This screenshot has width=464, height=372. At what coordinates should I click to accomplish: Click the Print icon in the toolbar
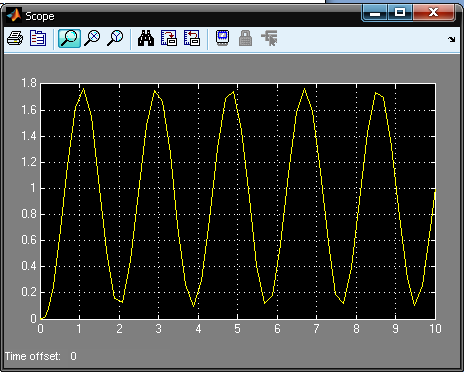[x=15, y=38]
